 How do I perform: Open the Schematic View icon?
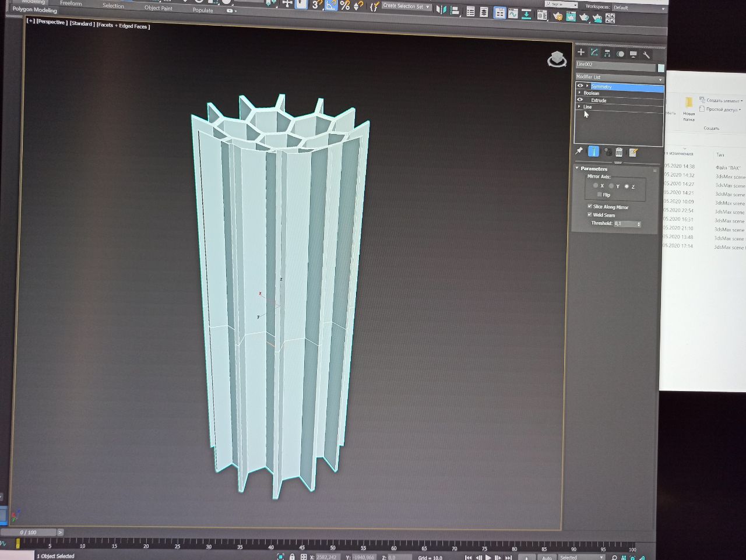526,14
